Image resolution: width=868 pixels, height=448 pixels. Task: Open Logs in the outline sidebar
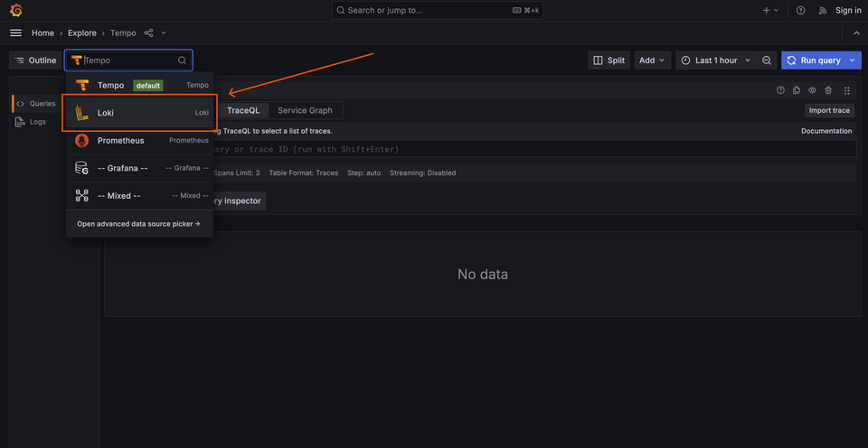[x=32, y=122]
